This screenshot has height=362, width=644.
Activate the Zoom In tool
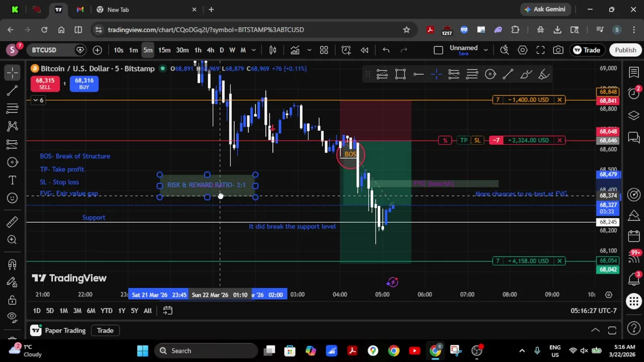13,240
